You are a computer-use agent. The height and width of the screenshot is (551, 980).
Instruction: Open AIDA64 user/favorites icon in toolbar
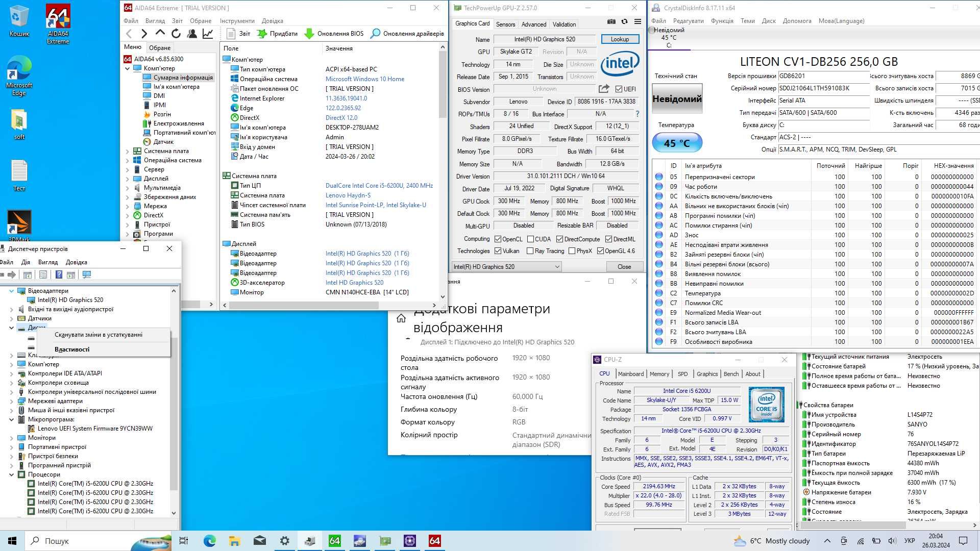pos(192,34)
